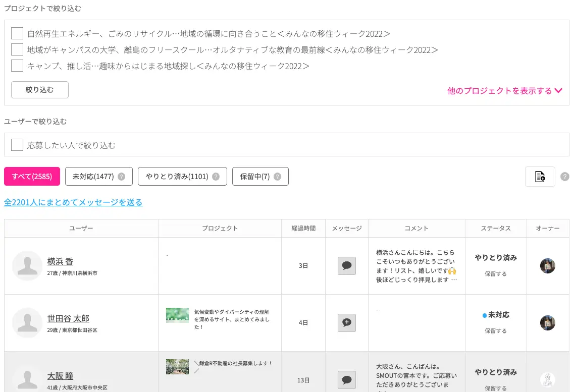Open project 気候変動やダイバーシティの理解を深めるサイト
This screenshot has height=392, width=574.
(x=232, y=319)
